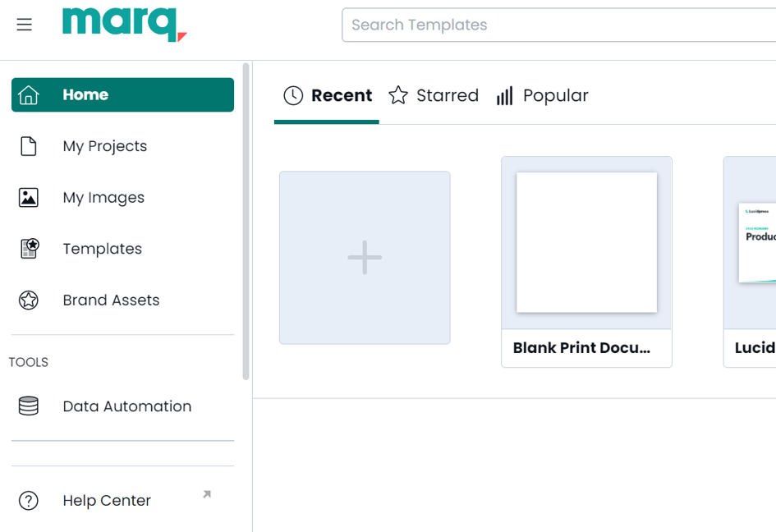Click the Help Center question mark icon

29,501
